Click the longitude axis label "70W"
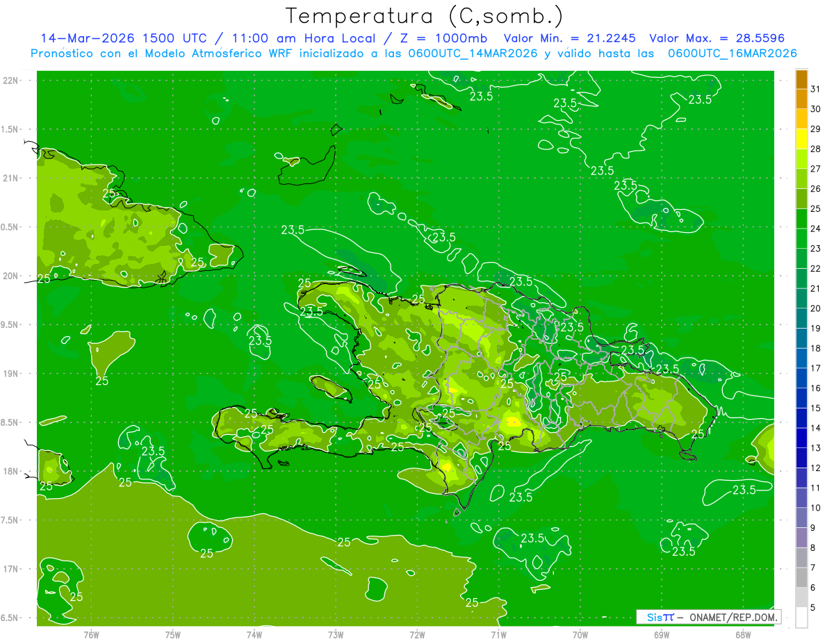This screenshot has width=834, height=644. point(580,634)
